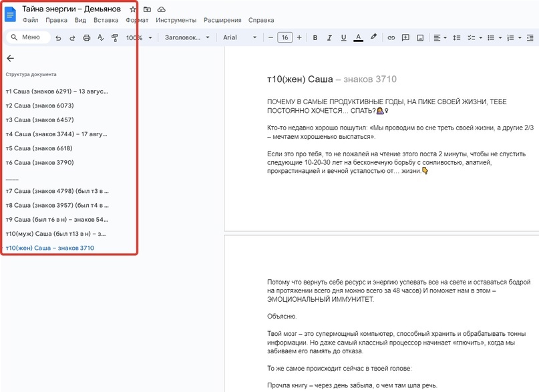
Task: Decrease font size with minus button
Action: [271, 37]
